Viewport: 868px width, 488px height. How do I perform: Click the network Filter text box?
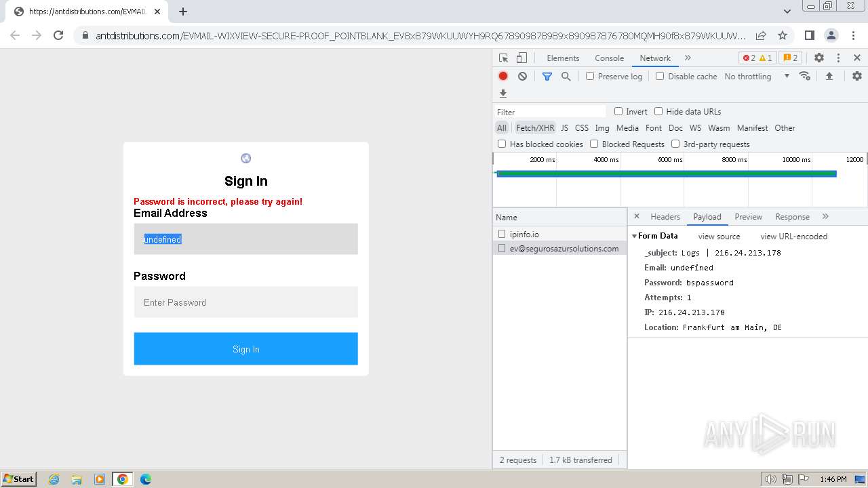tap(551, 112)
